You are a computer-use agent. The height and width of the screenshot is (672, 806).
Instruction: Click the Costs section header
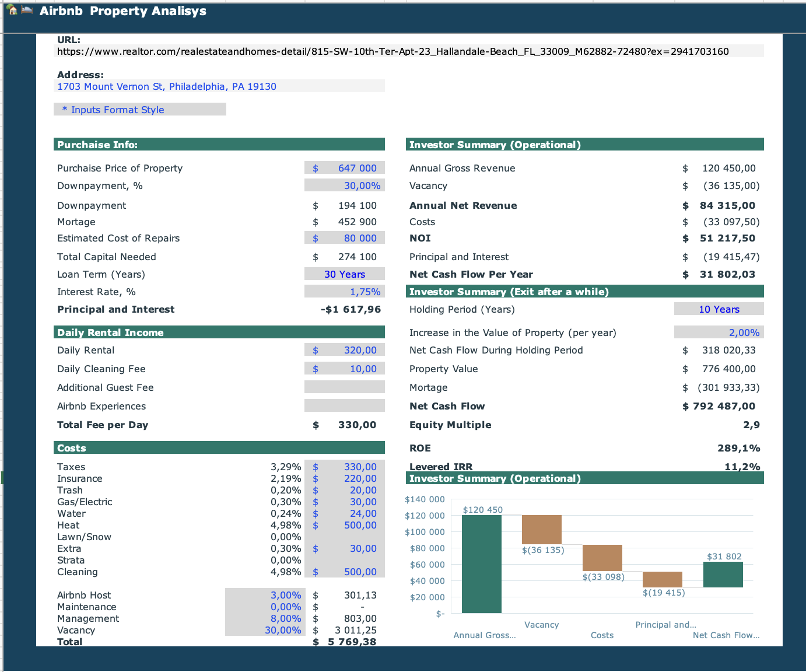click(219, 448)
